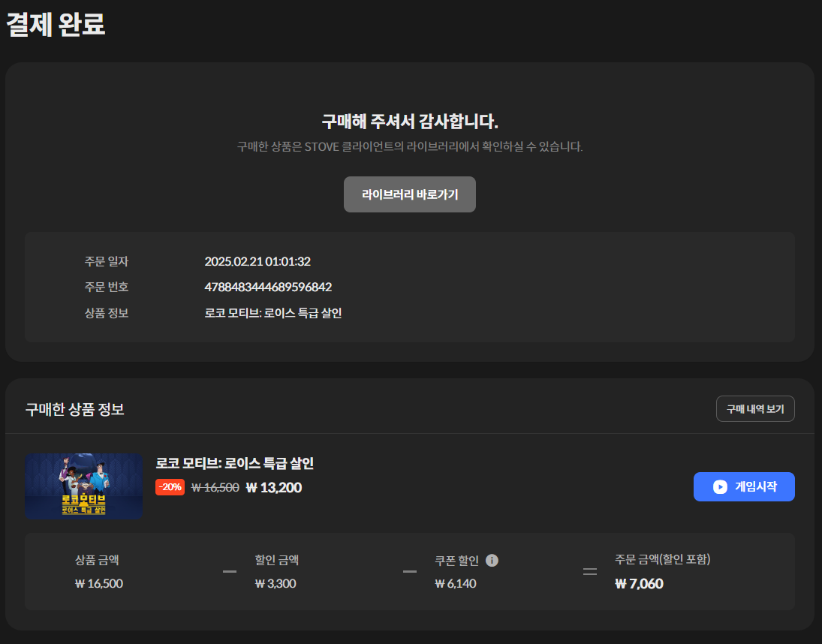Click the play icon on the game start button
Image resolution: width=822 pixels, height=644 pixels.
720,487
